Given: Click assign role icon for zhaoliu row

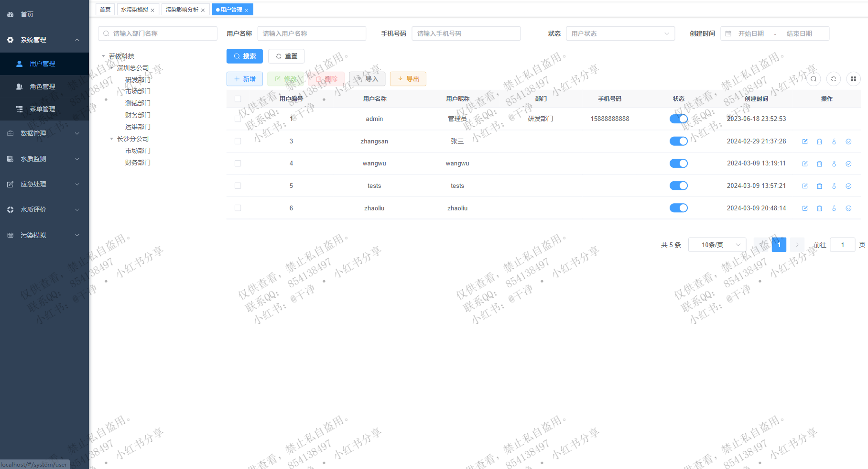Looking at the screenshot, I should pyautogui.click(x=848, y=208).
